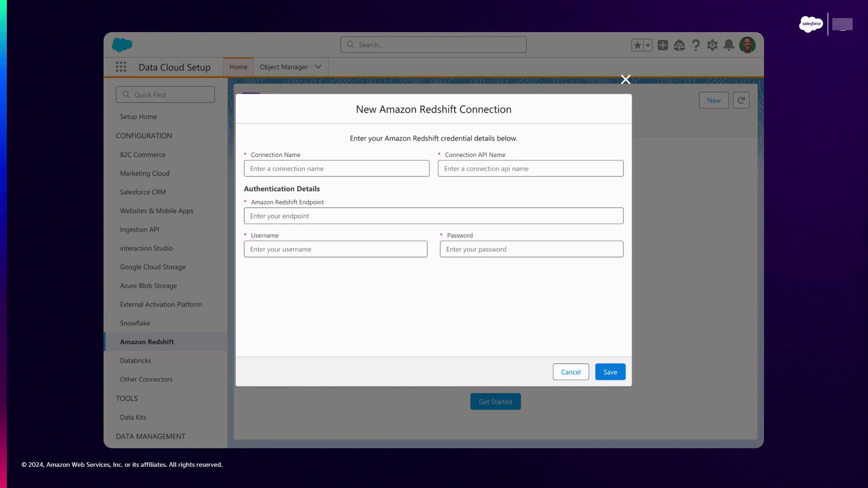
Task: Click the refresh icon next to New
Action: (741, 100)
